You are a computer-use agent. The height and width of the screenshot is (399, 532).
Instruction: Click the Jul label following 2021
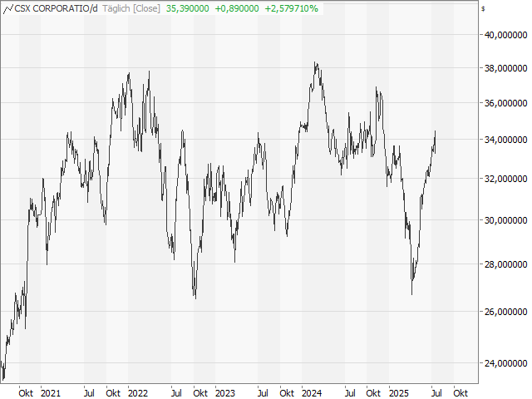coord(89,393)
